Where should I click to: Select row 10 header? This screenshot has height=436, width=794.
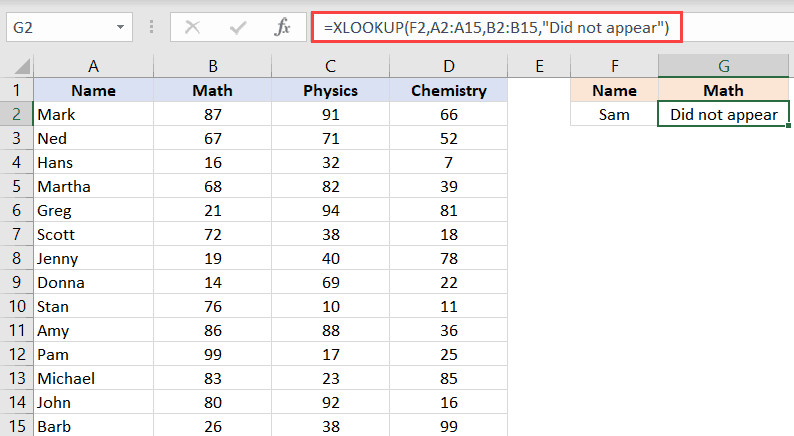point(17,306)
